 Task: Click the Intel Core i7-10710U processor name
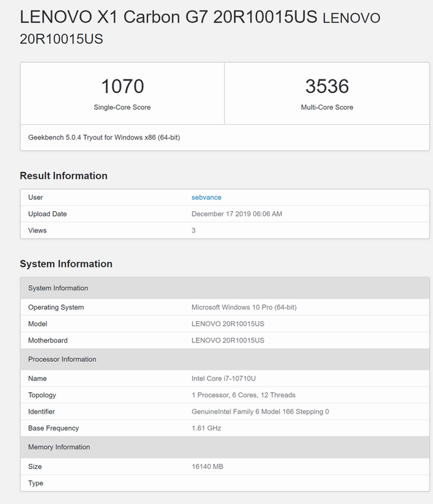224,379
